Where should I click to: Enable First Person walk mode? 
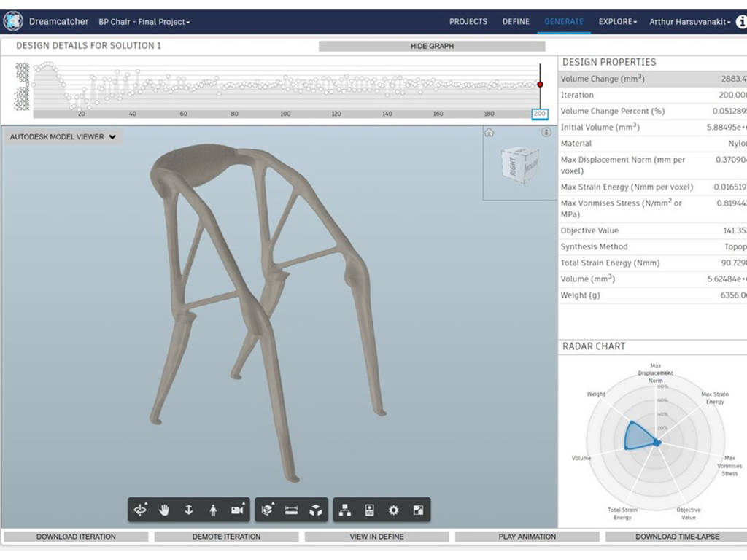coord(213,510)
